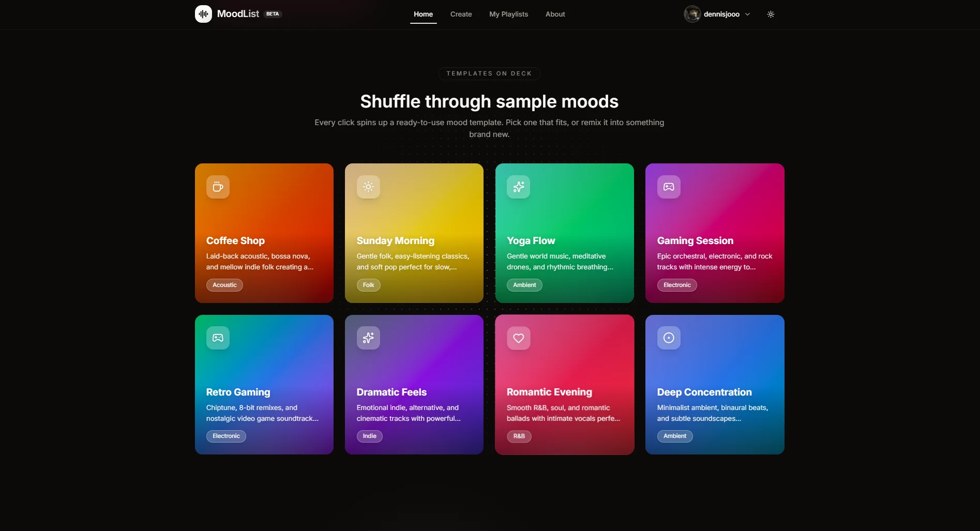
Task: Click the sparkle icon on Yoga Flow card
Action: (x=518, y=187)
